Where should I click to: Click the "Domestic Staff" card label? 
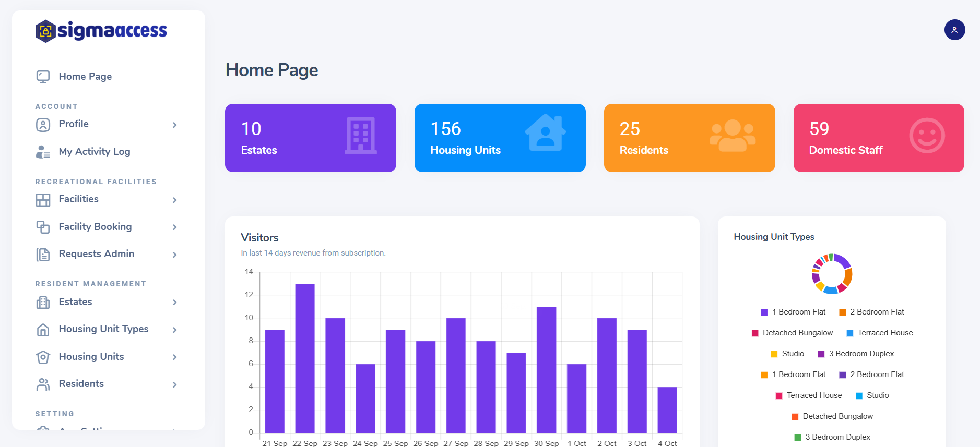point(846,150)
